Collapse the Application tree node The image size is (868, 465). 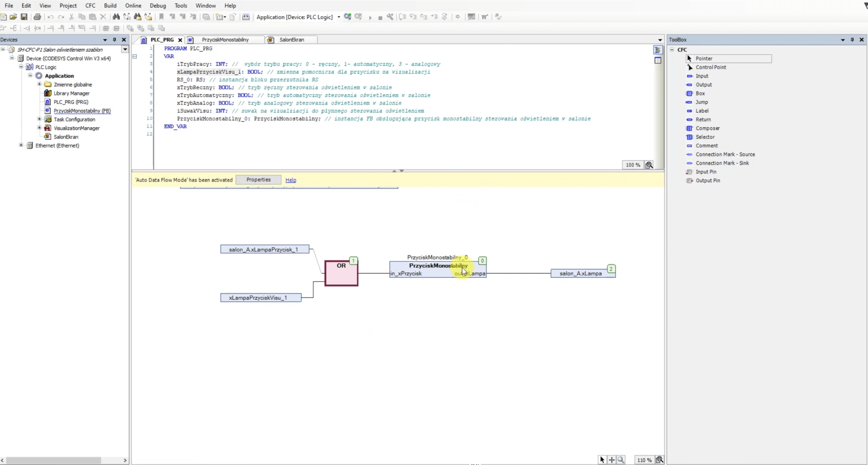tap(31, 76)
